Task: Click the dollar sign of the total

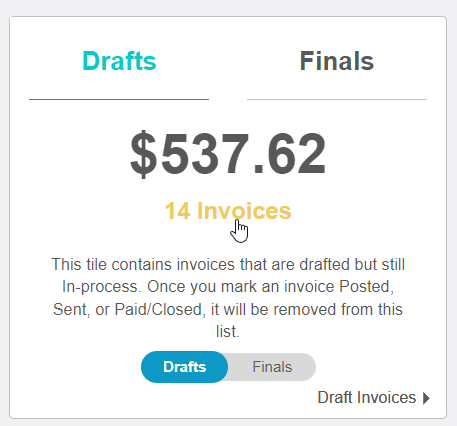Action: [x=143, y=153]
